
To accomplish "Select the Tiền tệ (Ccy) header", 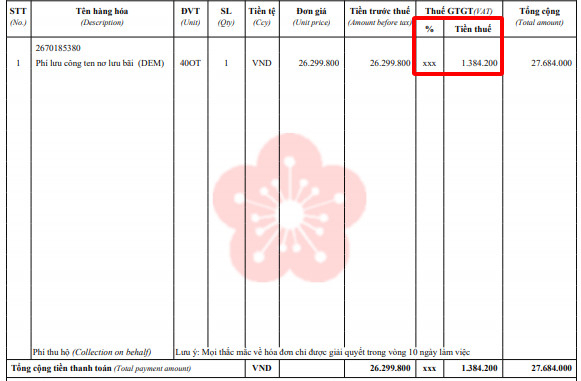I will pos(262,17).
